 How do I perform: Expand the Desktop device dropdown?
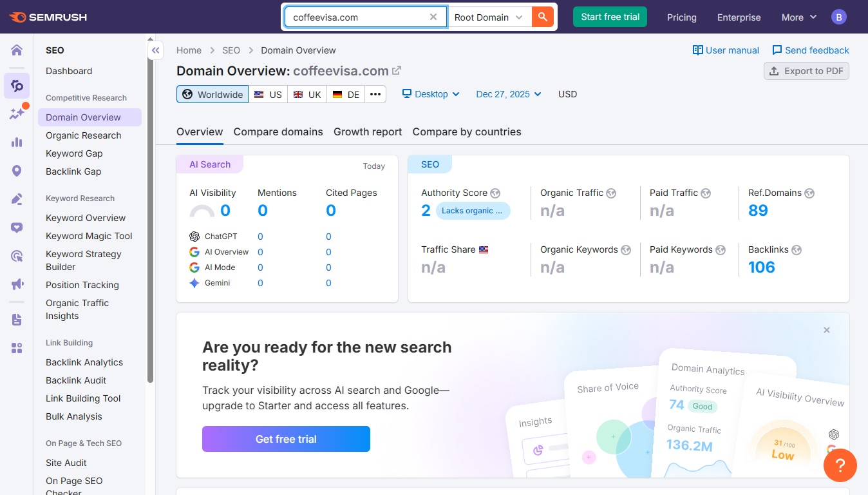click(x=431, y=94)
